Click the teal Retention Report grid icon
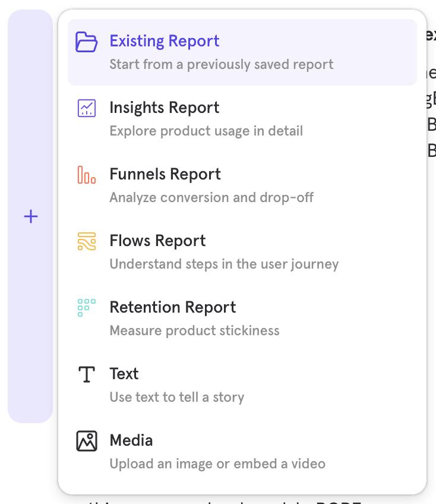This screenshot has height=504, width=436. click(87, 308)
